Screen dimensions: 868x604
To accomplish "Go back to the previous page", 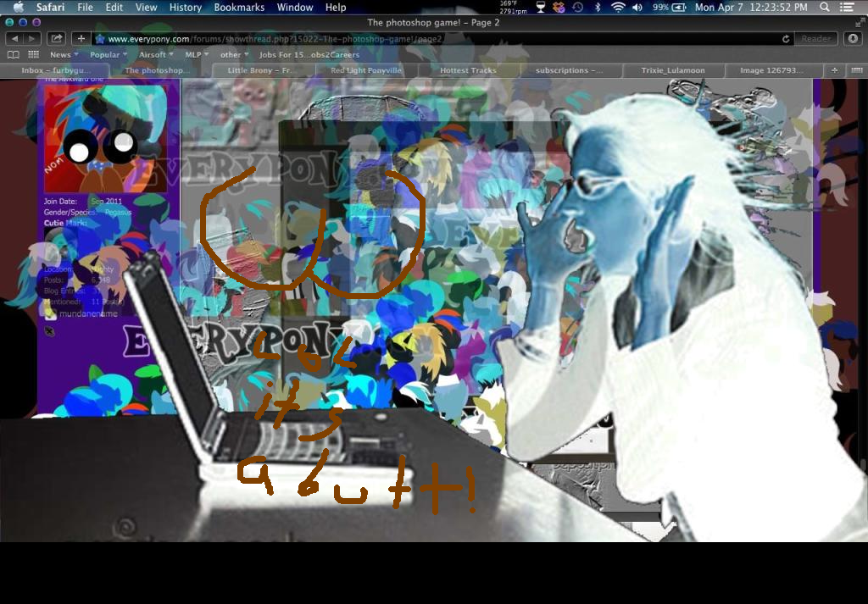I will (x=15, y=39).
